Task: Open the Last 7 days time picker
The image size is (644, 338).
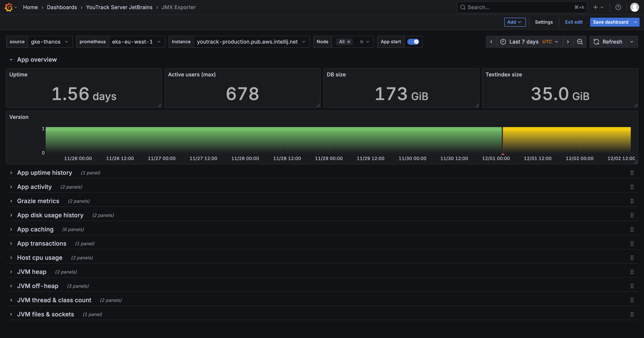Action: point(530,42)
